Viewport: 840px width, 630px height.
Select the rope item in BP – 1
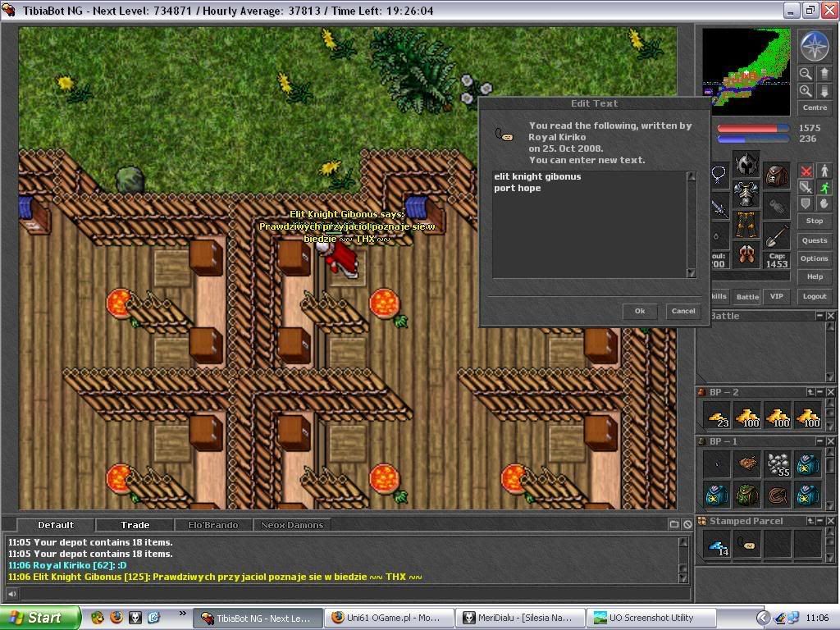777,495
